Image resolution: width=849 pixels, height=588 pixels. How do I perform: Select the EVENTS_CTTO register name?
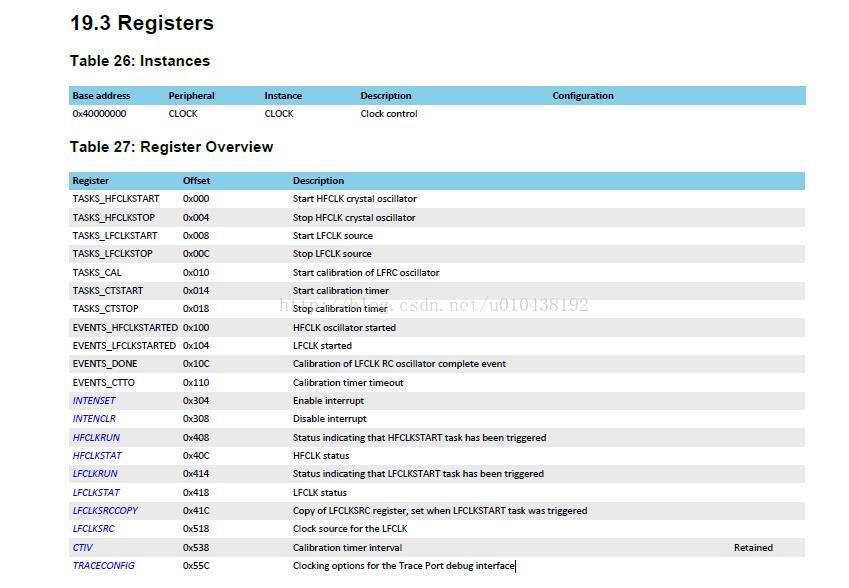pyautogui.click(x=103, y=383)
